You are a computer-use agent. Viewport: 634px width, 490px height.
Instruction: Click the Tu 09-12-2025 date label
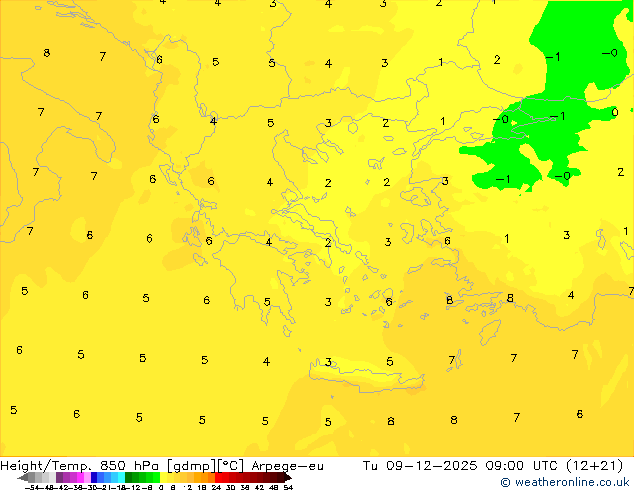click(x=420, y=466)
